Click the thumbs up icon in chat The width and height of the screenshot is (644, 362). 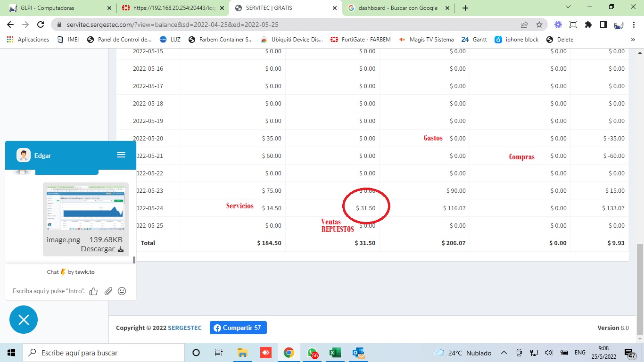(93, 291)
